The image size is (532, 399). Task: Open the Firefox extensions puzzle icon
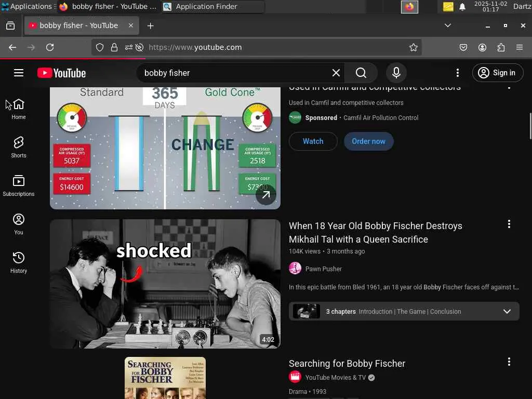click(501, 47)
